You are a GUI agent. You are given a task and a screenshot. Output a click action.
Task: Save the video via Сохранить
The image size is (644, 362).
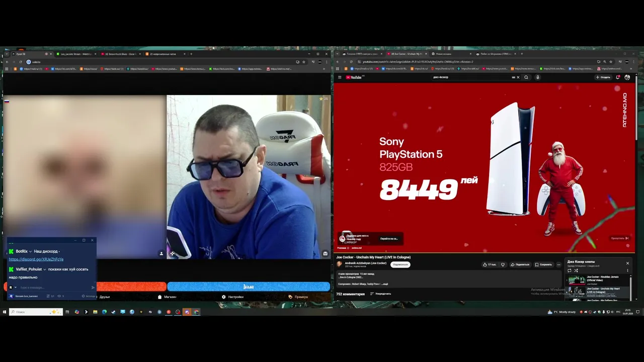(543, 264)
